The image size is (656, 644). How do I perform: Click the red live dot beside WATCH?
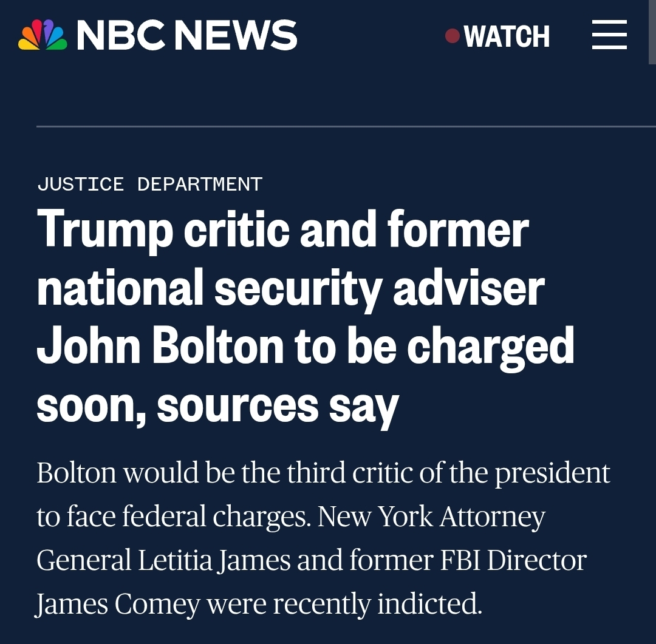pos(452,36)
